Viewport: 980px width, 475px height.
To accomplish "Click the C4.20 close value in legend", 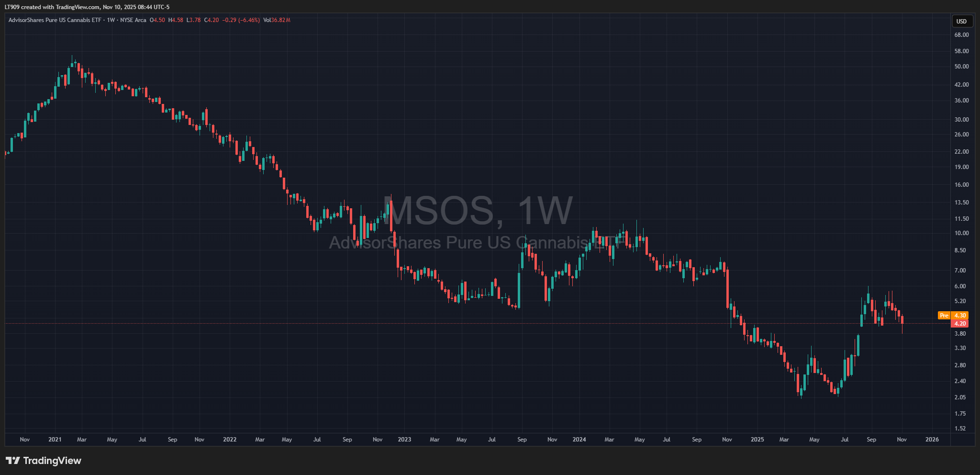I will [212, 20].
